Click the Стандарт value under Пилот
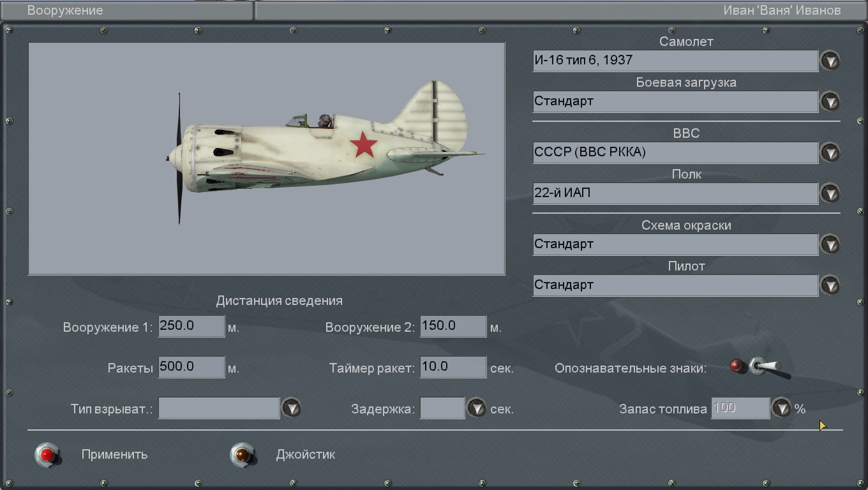868x490 pixels. (x=675, y=285)
